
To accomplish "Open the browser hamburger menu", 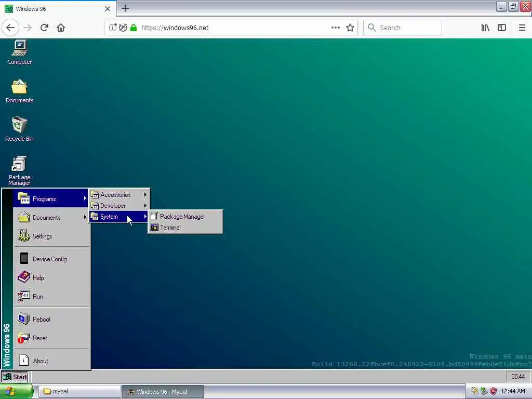I will [x=522, y=28].
